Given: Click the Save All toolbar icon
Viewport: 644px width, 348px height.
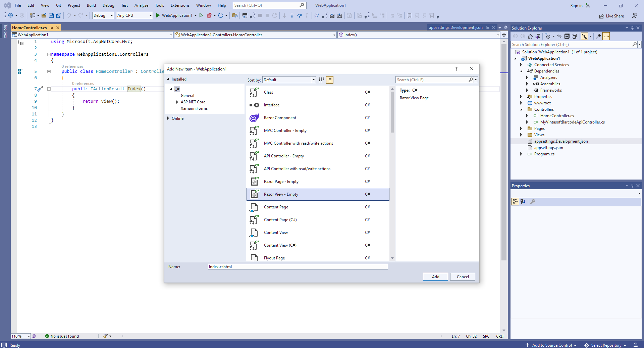Looking at the screenshot, I should 59,15.
